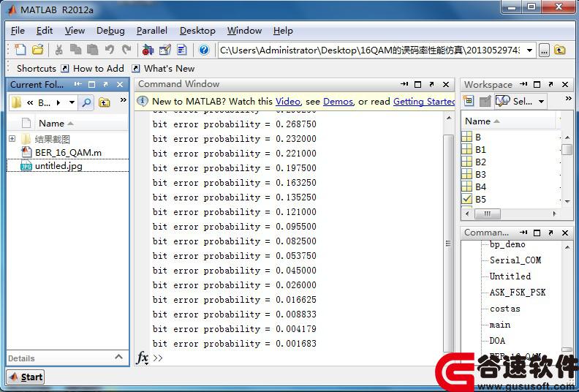Image resolution: width=579 pixels, height=392 pixels.
Task: Open the Desktop menu
Action: point(197,31)
